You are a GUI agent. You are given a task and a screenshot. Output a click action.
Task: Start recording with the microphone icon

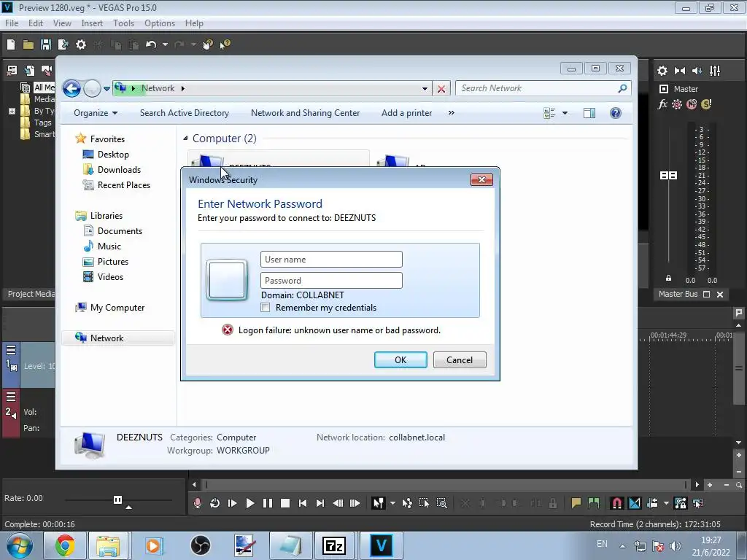point(197,503)
